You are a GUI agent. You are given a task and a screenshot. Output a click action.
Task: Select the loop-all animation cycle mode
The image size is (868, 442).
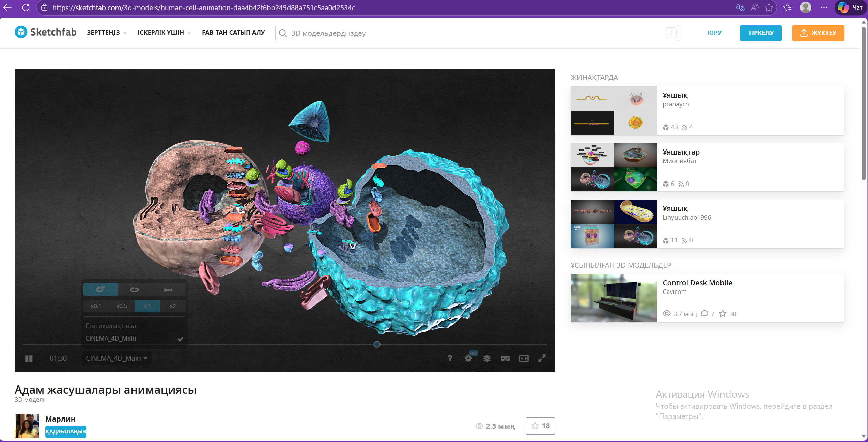134,289
